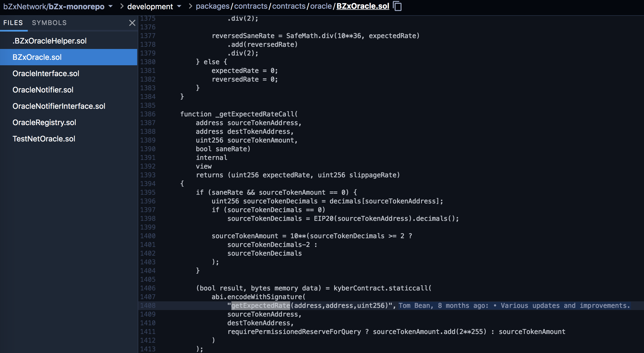Click requirePermissionedReserveForQuery on line 1411
644x353 pixels.
coord(294,332)
